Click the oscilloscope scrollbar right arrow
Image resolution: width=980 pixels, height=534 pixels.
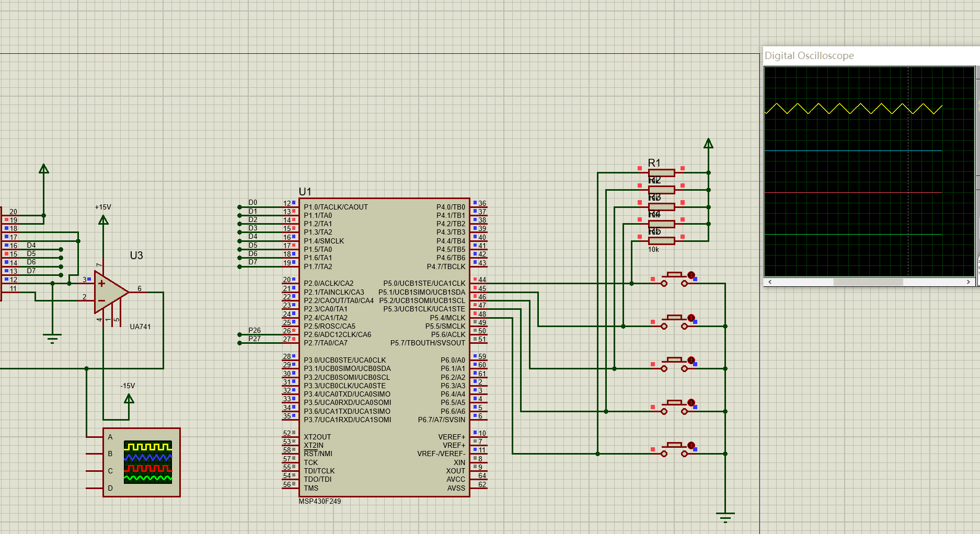pos(969,282)
